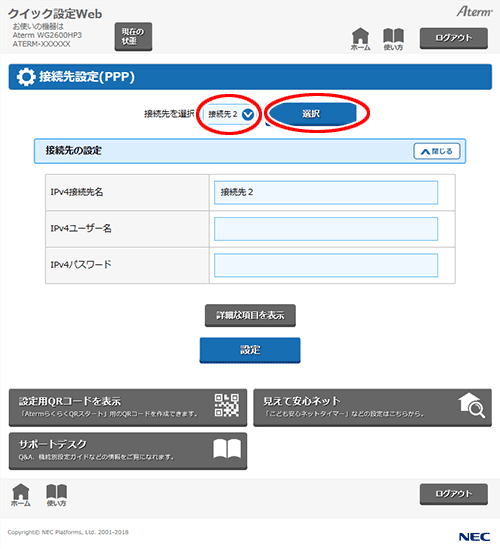Click the 使い方 icon in footer

pyautogui.click(x=56, y=495)
